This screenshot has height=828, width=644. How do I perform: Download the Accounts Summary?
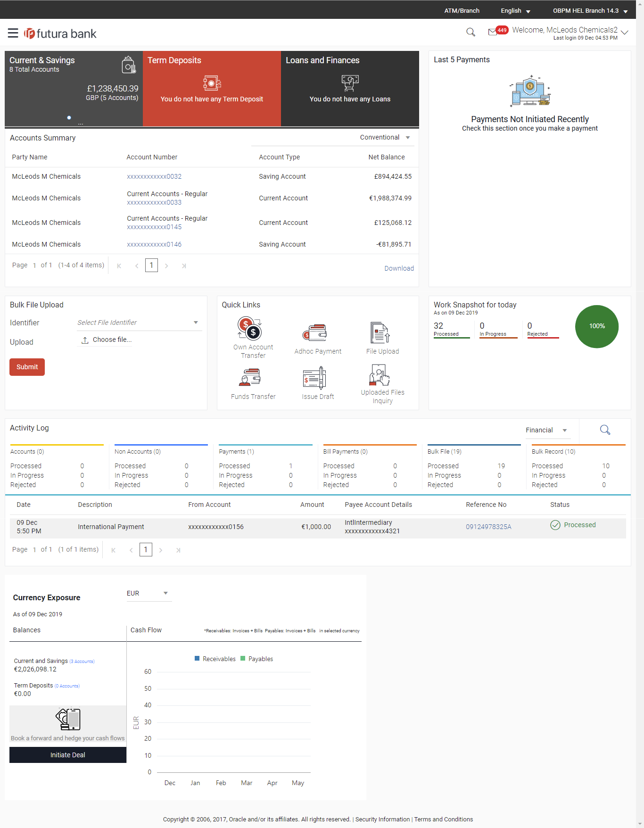click(399, 268)
